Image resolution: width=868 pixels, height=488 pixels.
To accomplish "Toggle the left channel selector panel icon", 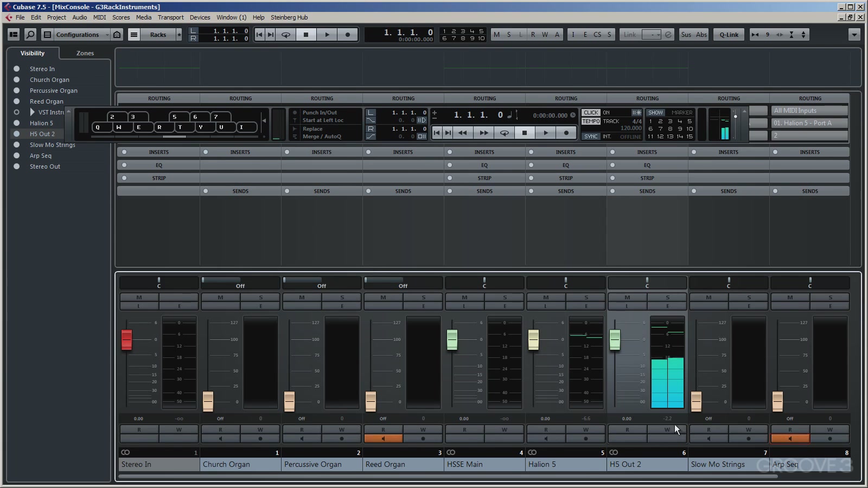I will [x=14, y=35].
